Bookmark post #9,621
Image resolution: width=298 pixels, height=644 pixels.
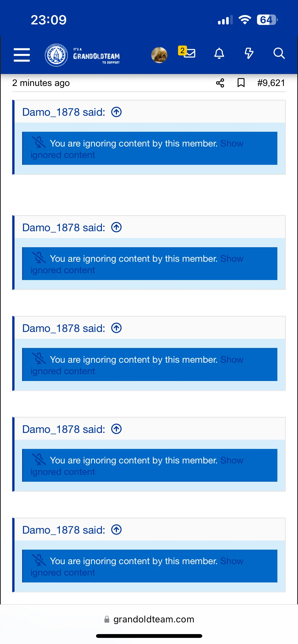pyautogui.click(x=241, y=83)
